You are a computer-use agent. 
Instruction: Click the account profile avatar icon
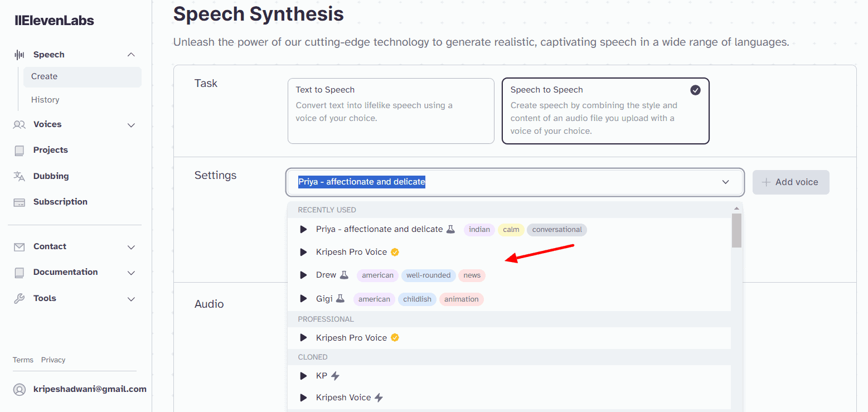[x=20, y=389]
